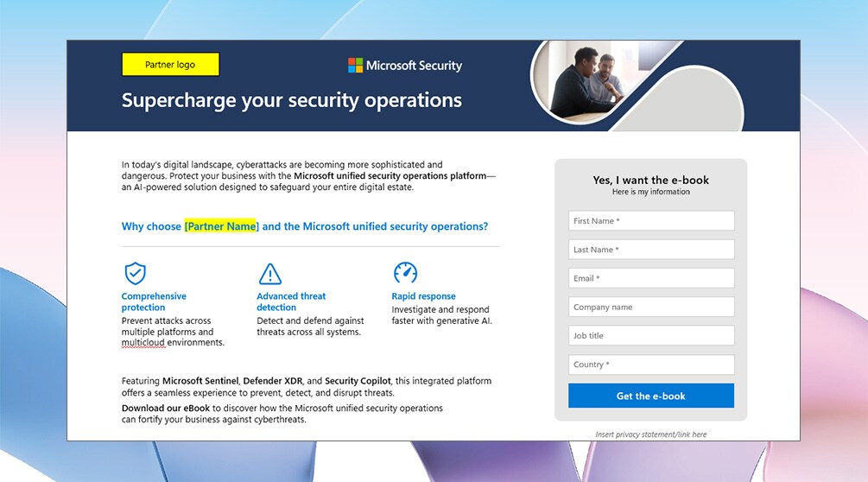This screenshot has width=868, height=482.
Task: Click the highlighted Partner Name placeholder
Action: 221,226
